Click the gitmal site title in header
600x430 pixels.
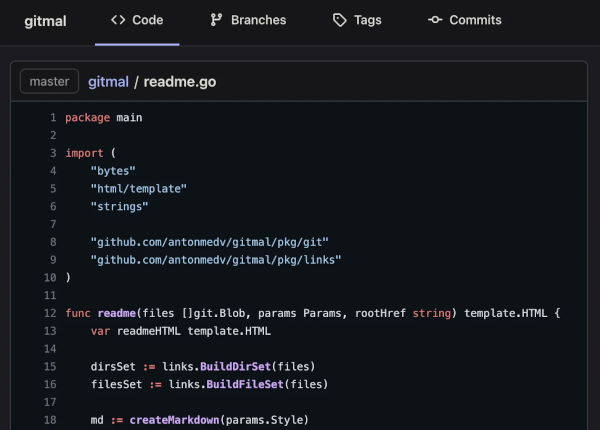pos(45,20)
